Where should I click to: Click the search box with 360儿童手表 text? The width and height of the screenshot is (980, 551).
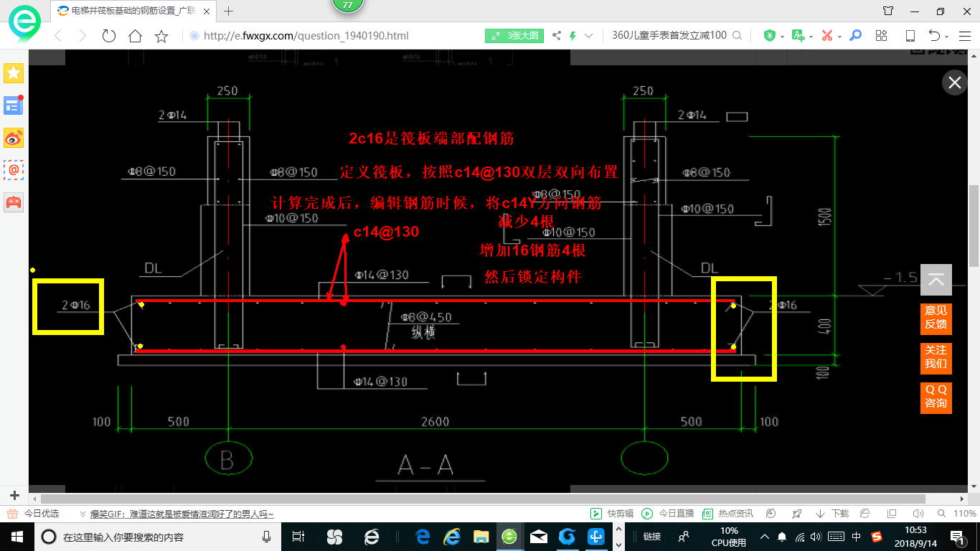click(x=669, y=36)
